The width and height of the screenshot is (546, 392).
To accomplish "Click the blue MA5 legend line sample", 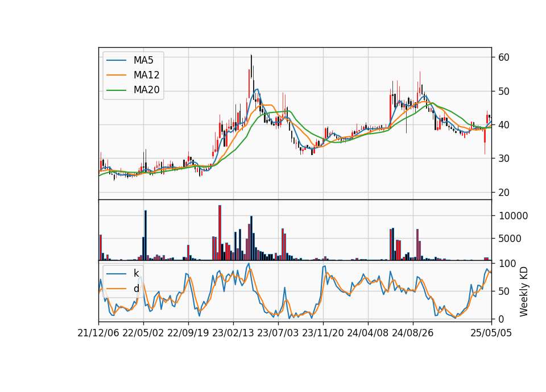I will tap(116, 61).
